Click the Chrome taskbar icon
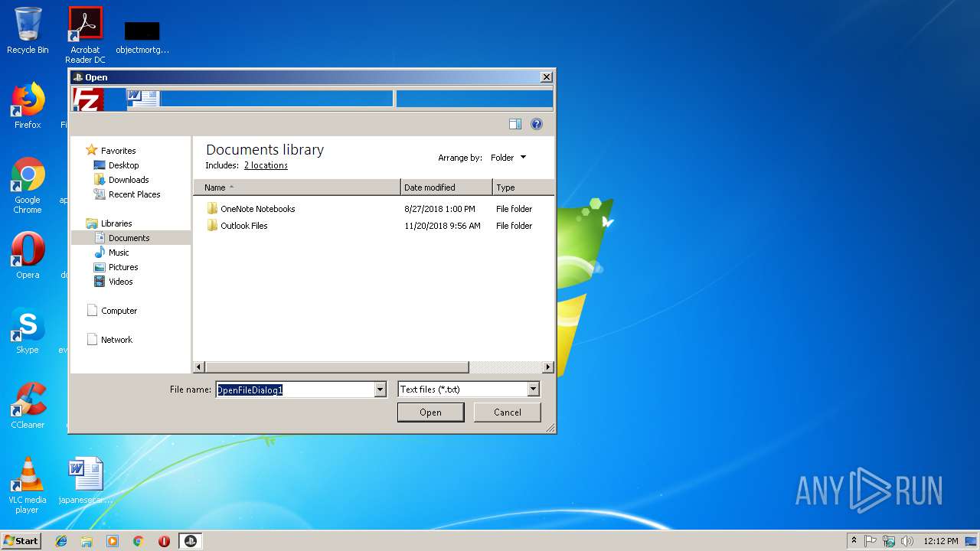Image resolution: width=980 pixels, height=551 pixels. pyautogui.click(x=139, y=541)
